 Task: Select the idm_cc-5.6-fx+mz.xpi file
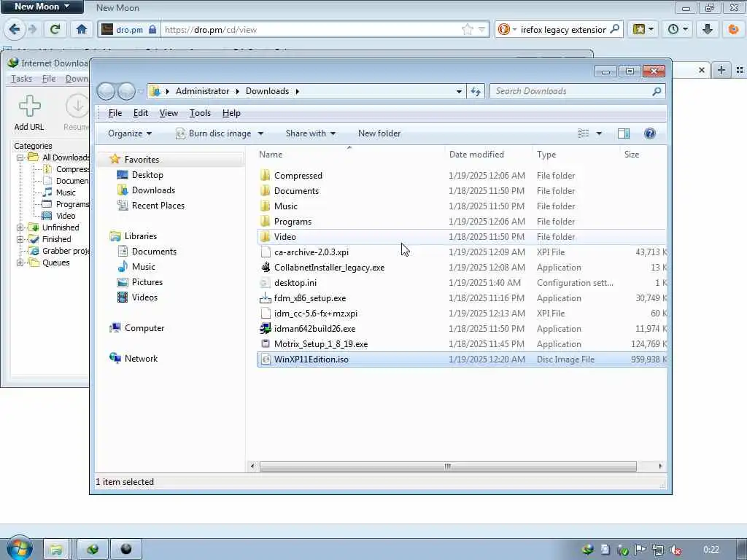tap(315, 314)
